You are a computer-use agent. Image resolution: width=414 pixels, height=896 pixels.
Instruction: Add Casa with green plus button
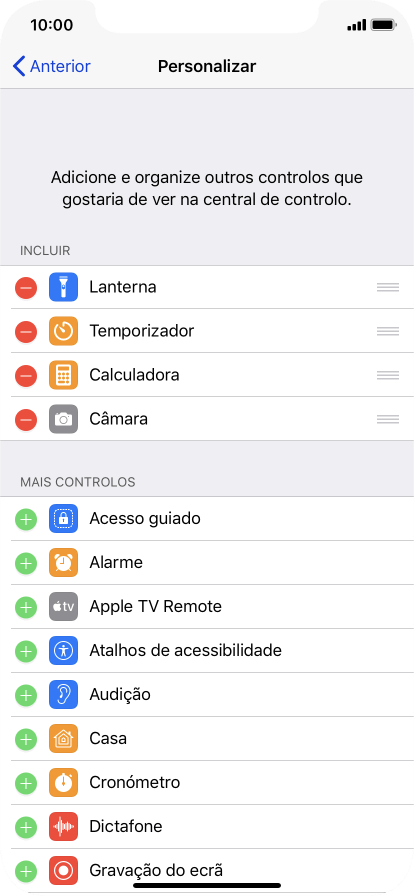[26, 739]
